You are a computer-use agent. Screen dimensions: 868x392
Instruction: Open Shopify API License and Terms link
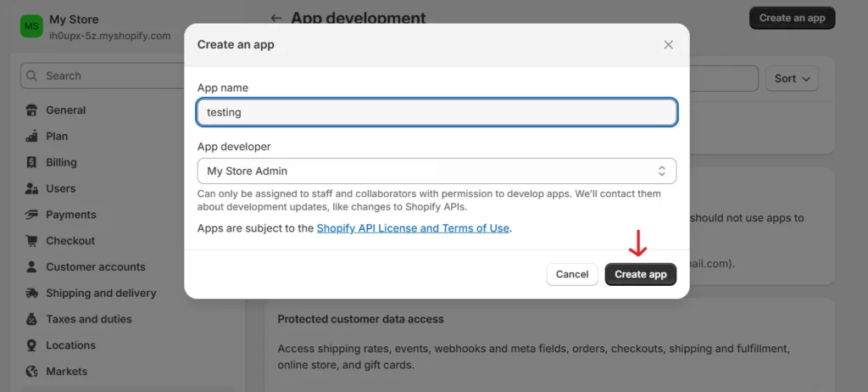point(413,228)
